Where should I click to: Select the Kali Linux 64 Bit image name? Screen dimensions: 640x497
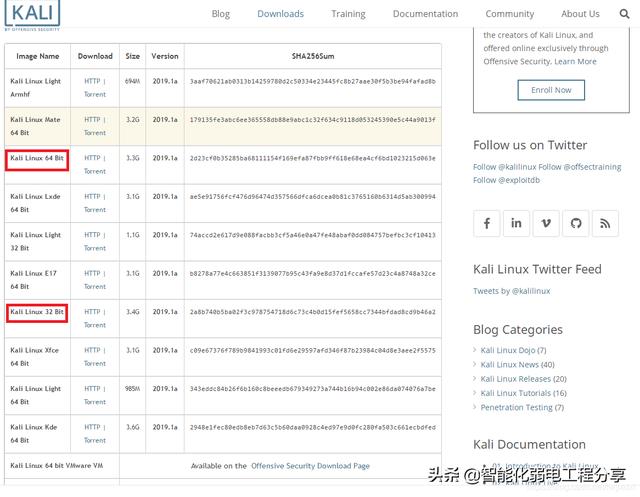click(x=37, y=158)
